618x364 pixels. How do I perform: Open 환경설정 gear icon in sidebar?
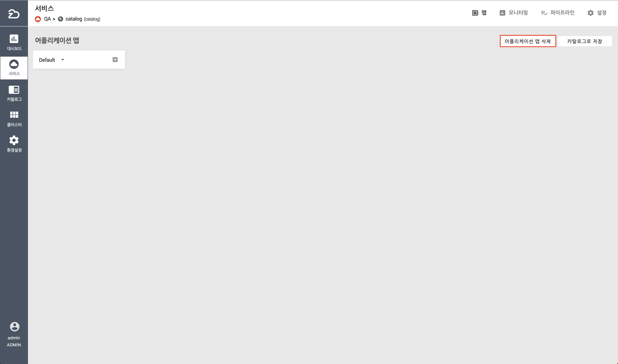pos(14,140)
